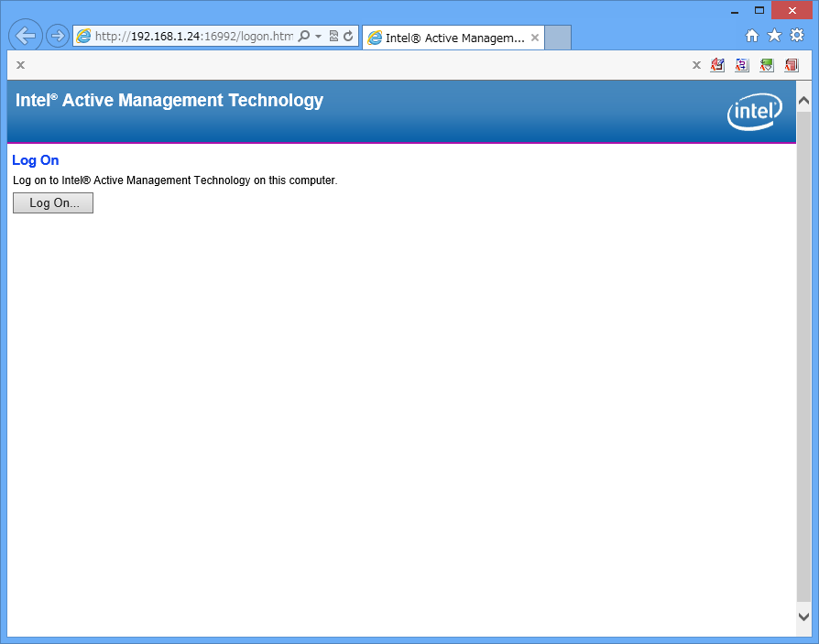This screenshot has height=644, width=819.
Task: Open the Home page icon
Action: click(x=751, y=36)
